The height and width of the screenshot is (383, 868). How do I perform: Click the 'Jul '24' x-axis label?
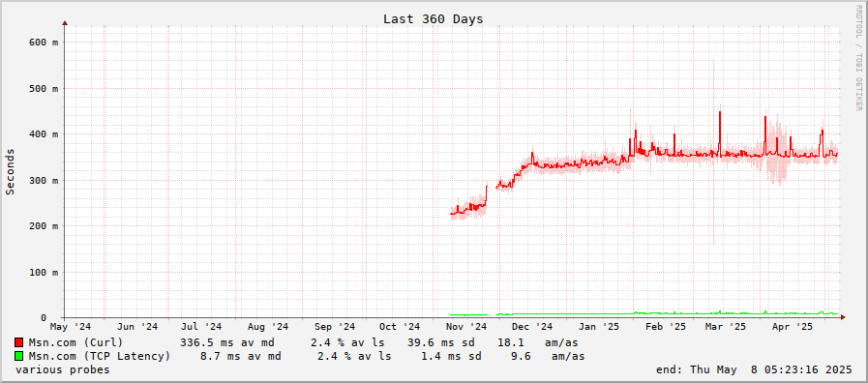pyautogui.click(x=201, y=327)
